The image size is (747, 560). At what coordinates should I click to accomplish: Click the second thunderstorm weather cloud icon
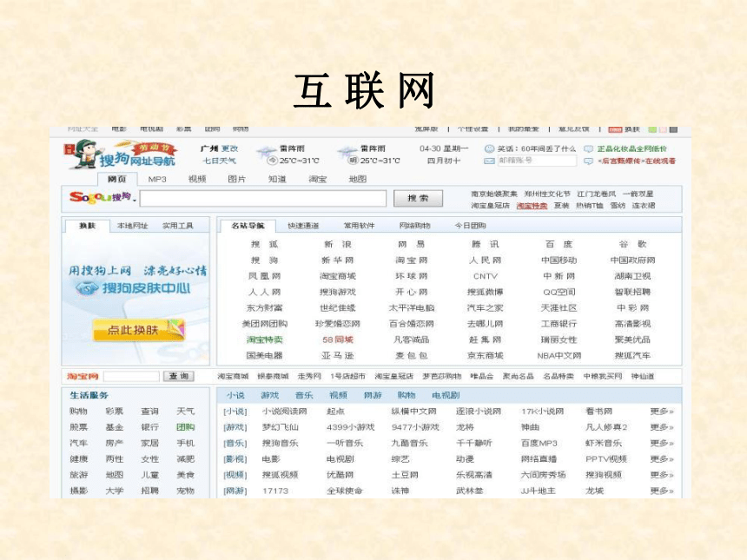coord(347,155)
